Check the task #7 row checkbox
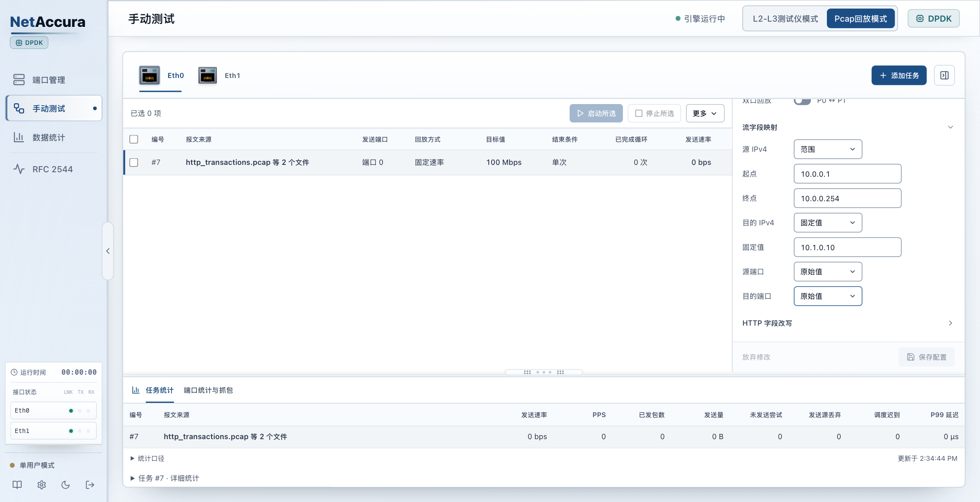The width and height of the screenshot is (980, 502). (134, 162)
